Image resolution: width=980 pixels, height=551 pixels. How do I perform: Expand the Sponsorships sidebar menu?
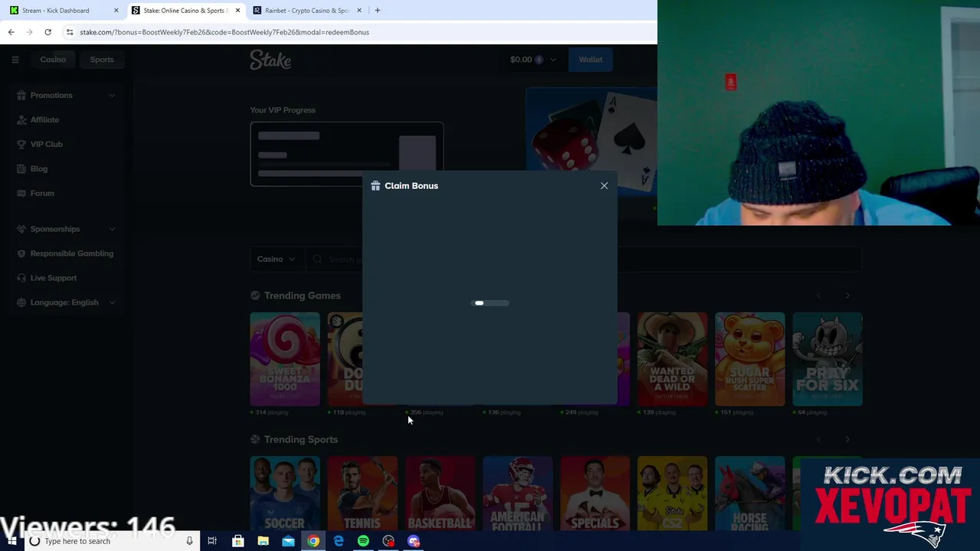[x=67, y=229]
